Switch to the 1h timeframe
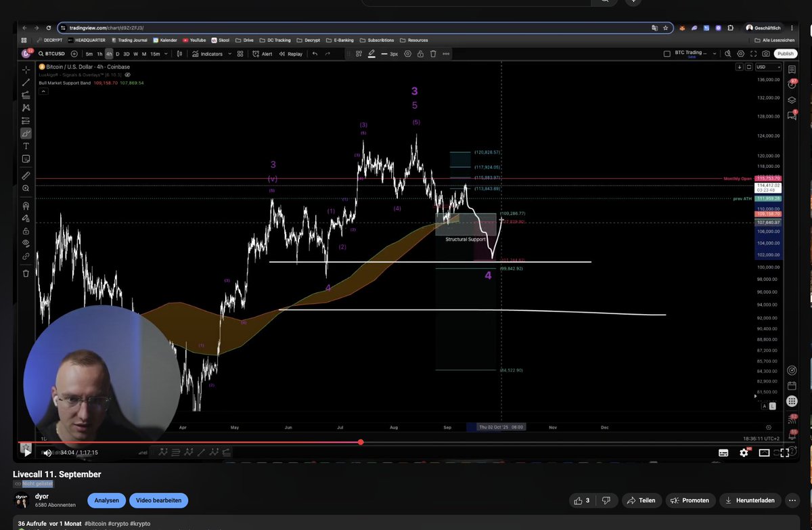This screenshot has height=530, width=812. (99, 53)
